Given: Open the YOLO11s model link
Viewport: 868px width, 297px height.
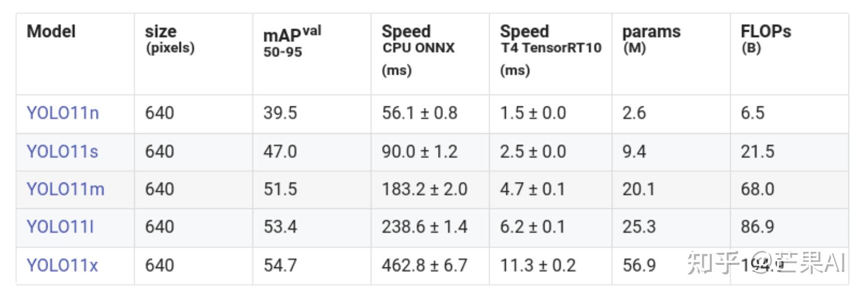Looking at the screenshot, I should [62, 152].
